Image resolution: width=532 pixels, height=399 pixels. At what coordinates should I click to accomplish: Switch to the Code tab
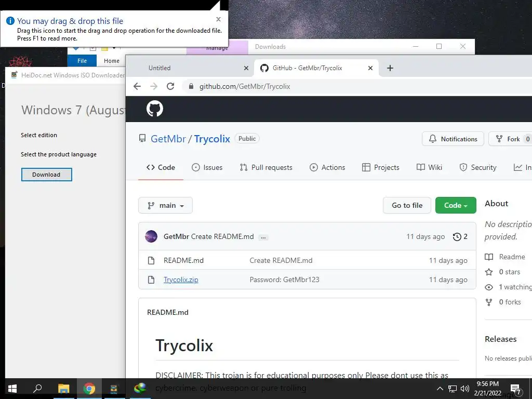[161, 167]
